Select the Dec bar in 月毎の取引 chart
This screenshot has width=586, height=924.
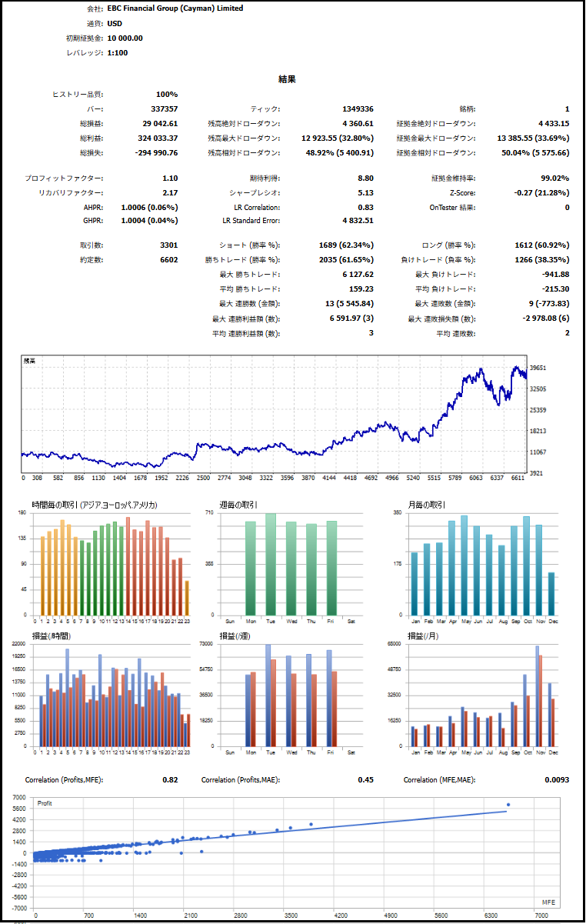[551, 594]
